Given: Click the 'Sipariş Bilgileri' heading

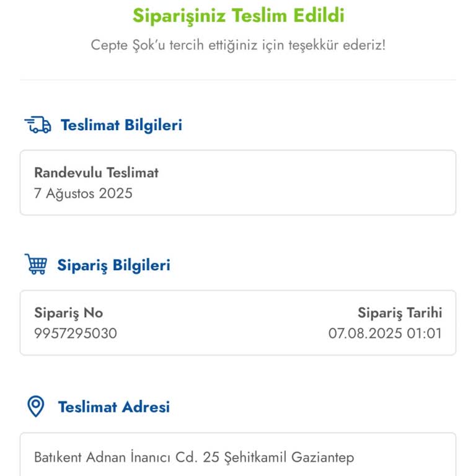Looking at the screenshot, I should tap(113, 265).
